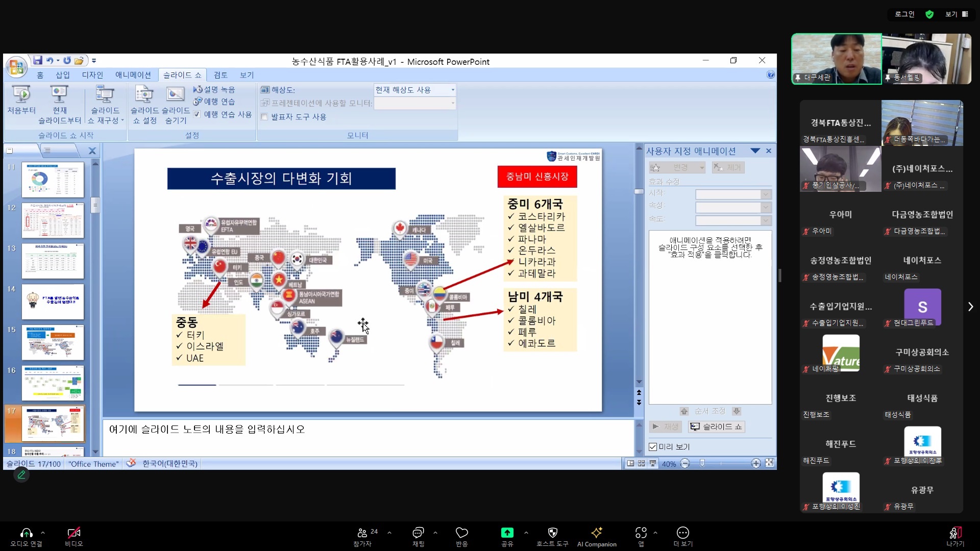Click Zoom More (더 보기) button
980x551 pixels.
click(683, 537)
